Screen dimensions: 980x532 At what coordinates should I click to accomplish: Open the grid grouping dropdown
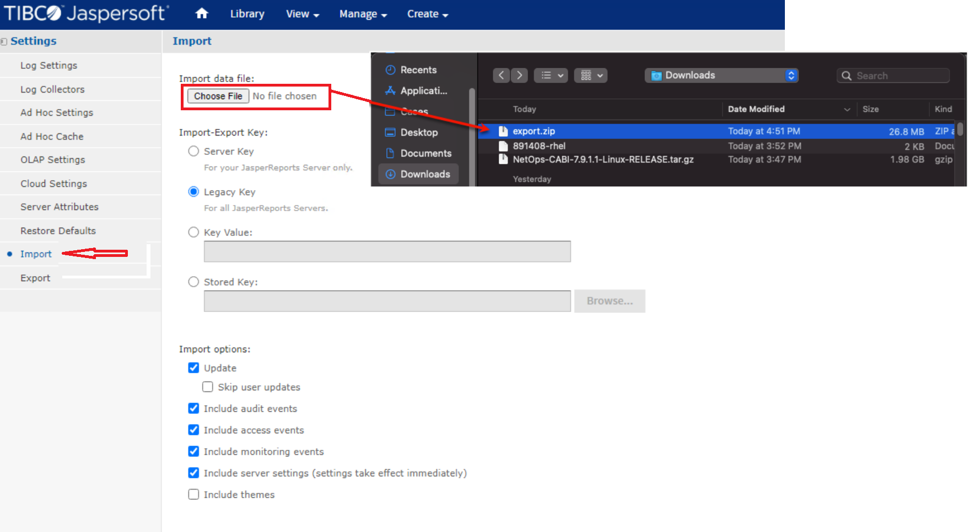591,76
